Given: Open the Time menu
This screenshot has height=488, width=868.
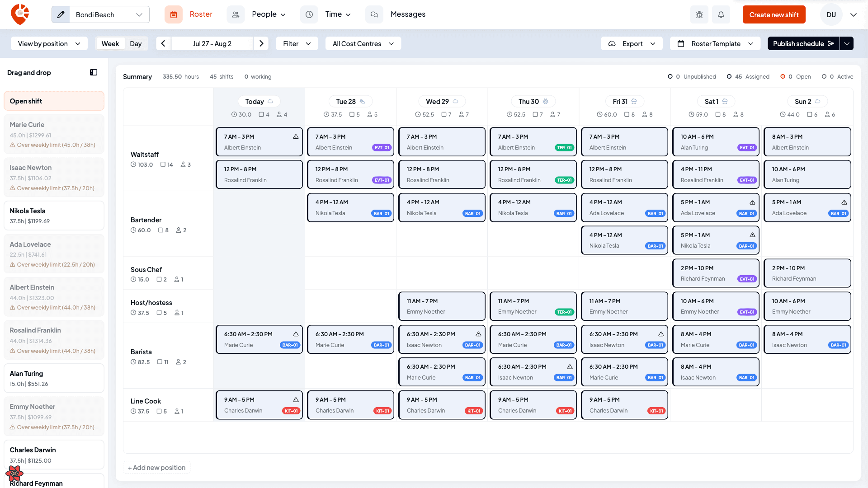Looking at the screenshot, I should click(338, 14).
